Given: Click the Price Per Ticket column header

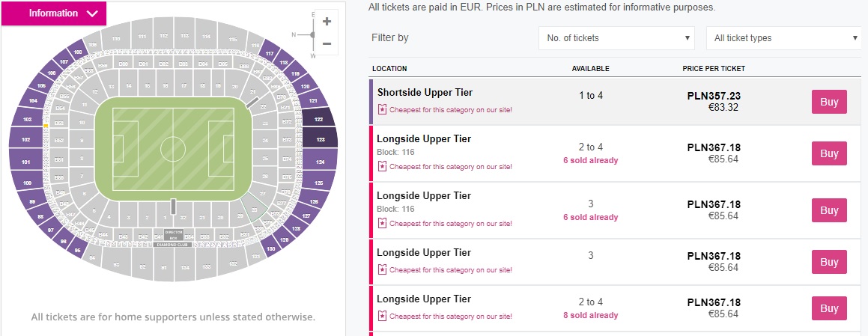Looking at the screenshot, I should (x=713, y=69).
